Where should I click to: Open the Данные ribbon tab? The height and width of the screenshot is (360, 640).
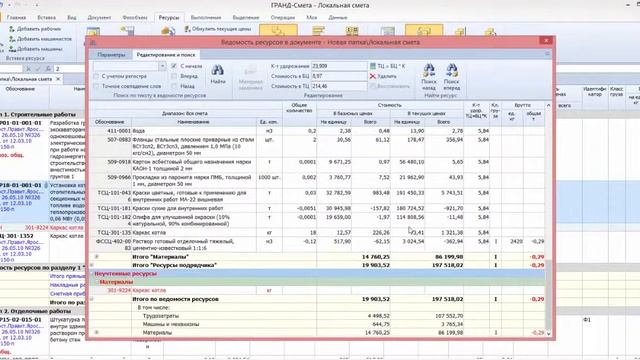tap(338, 18)
